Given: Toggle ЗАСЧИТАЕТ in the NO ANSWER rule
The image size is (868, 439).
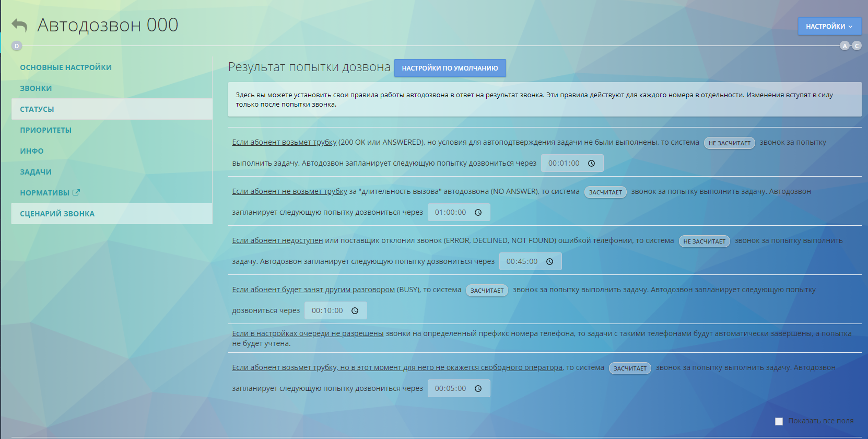Looking at the screenshot, I should coord(605,192).
